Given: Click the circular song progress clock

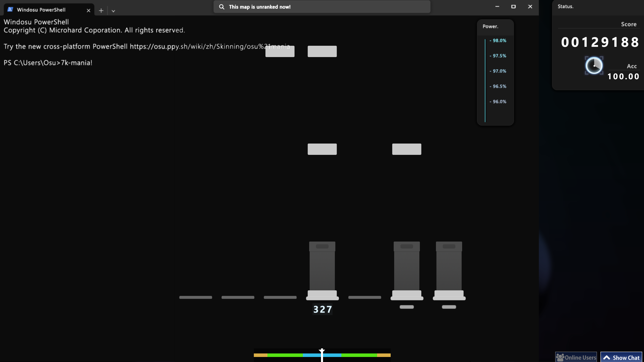Looking at the screenshot, I should click(594, 66).
